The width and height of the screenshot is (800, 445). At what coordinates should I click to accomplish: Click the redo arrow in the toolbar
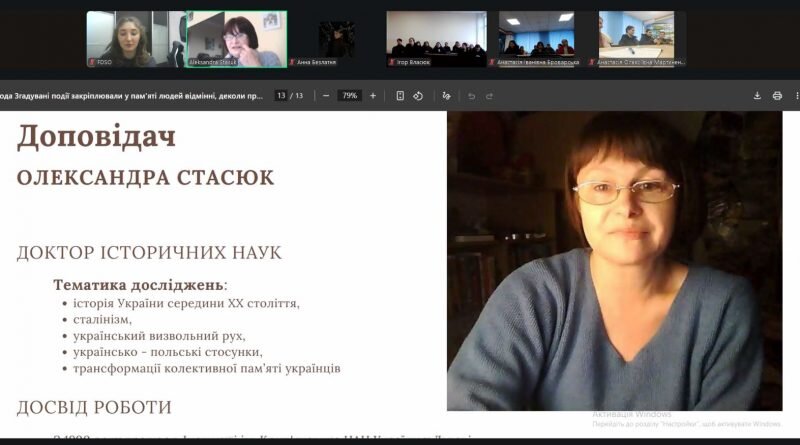coord(489,96)
